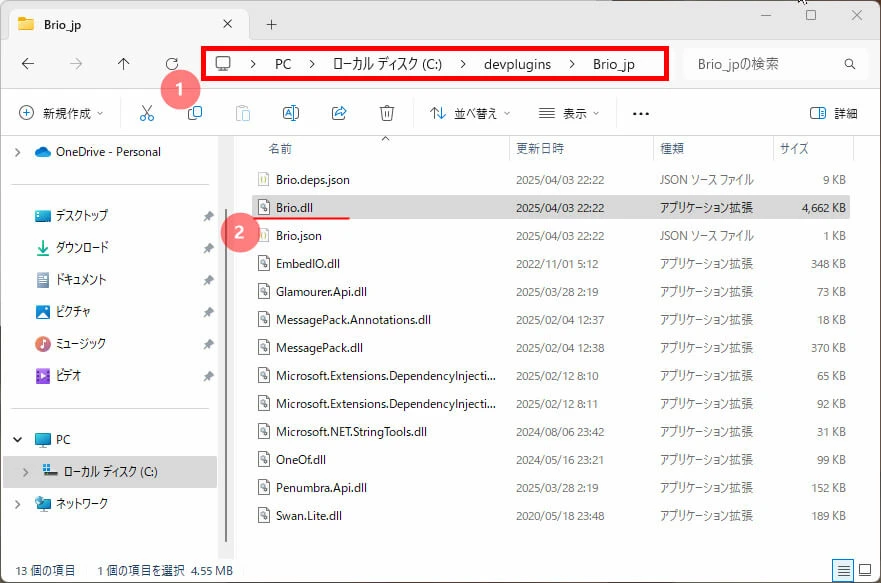Open a new tab with plus button
Viewport: 881px width, 583px height.
point(271,24)
